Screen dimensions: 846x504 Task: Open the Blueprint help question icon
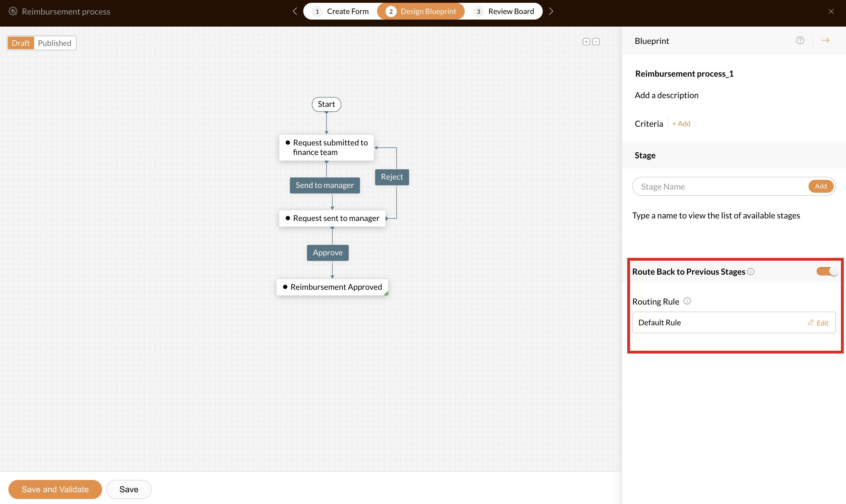[800, 40]
